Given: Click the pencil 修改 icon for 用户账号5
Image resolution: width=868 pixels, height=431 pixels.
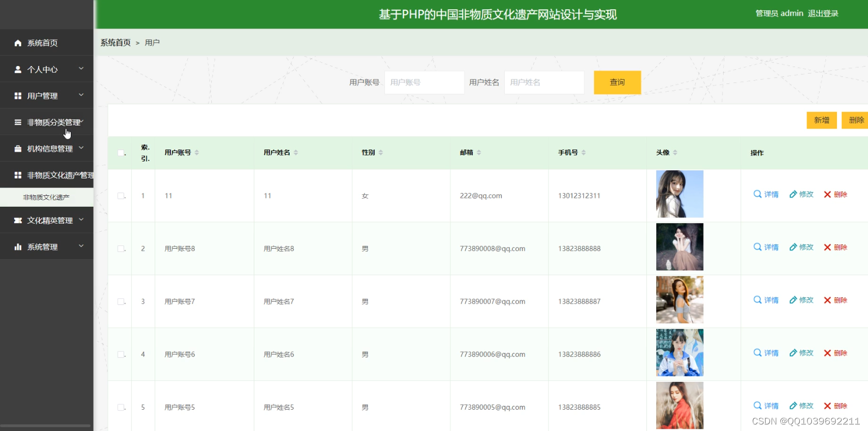Looking at the screenshot, I should (x=793, y=405).
